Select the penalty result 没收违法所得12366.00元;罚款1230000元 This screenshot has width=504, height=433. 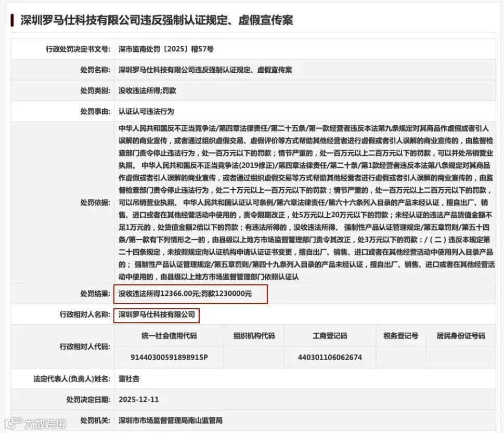tap(185, 294)
